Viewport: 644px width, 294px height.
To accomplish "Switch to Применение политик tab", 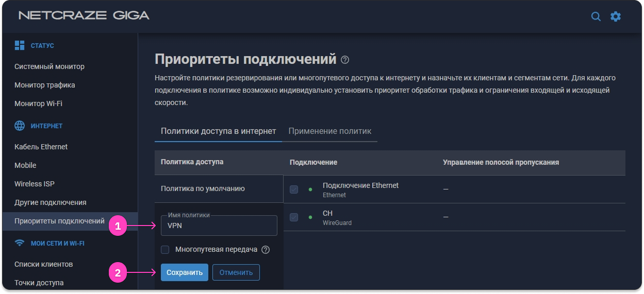I will tap(329, 131).
